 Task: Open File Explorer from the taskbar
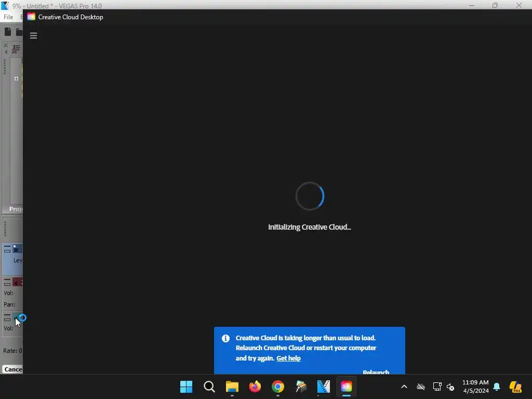[232, 387]
